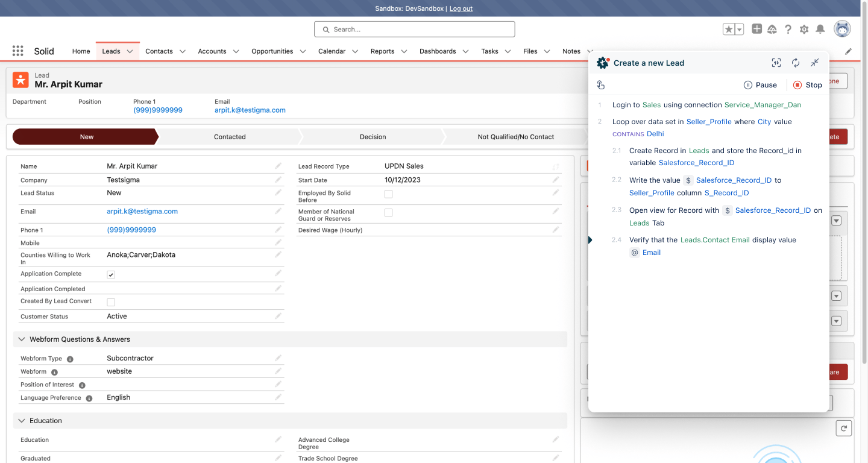This screenshot has width=868, height=463.
Task: Click the Log out link
Action: 461,8
